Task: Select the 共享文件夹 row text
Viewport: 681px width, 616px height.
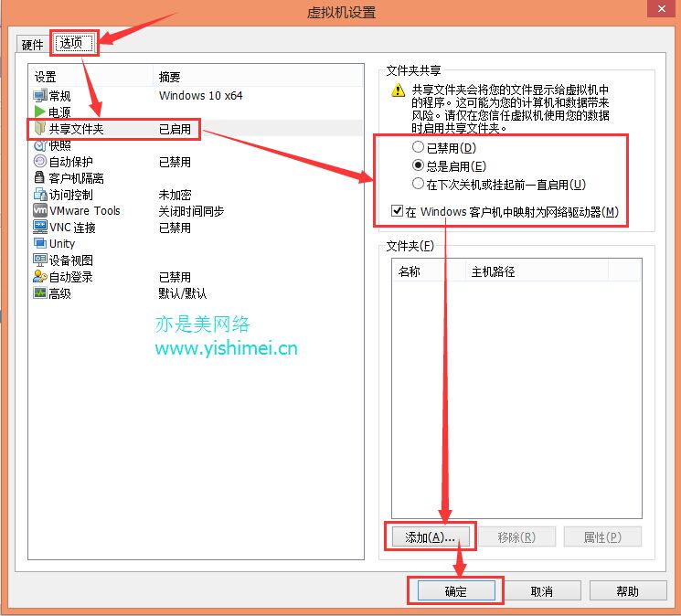Action: 76,129
